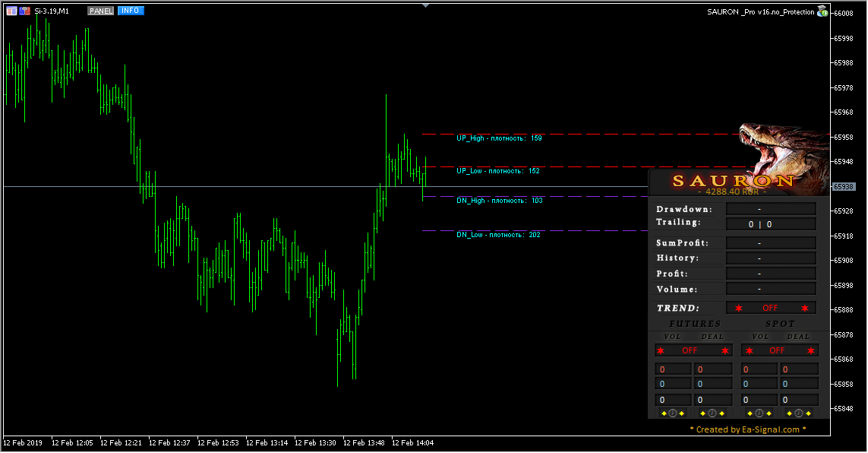The height and width of the screenshot is (453, 868).
Task: Click the PANEL button
Action: tap(101, 11)
